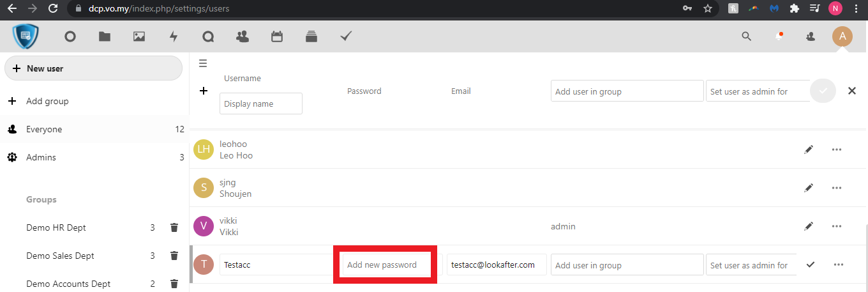Confirm Testacc edits with the checkmark icon
The width and height of the screenshot is (868, 292).
click(x=811, y=265)
